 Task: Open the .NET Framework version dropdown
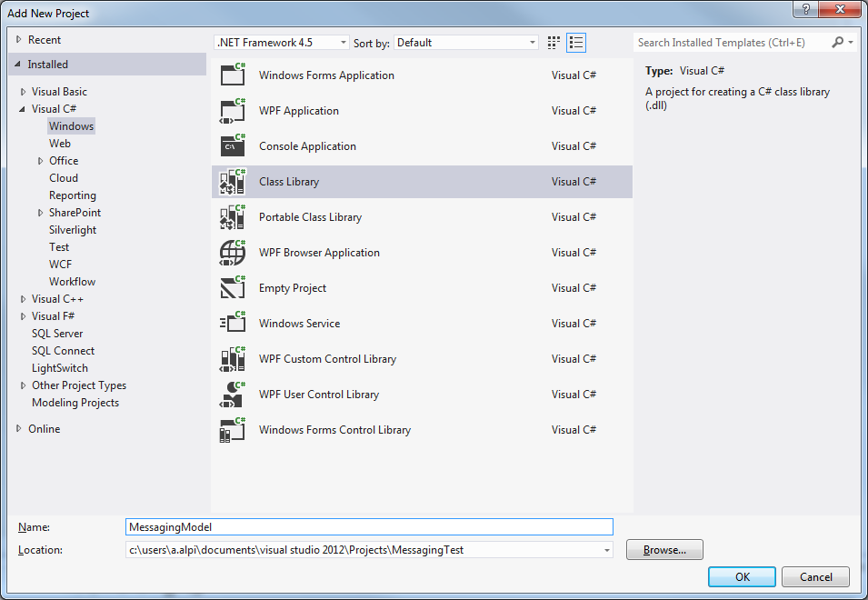(x=282, y=43)
